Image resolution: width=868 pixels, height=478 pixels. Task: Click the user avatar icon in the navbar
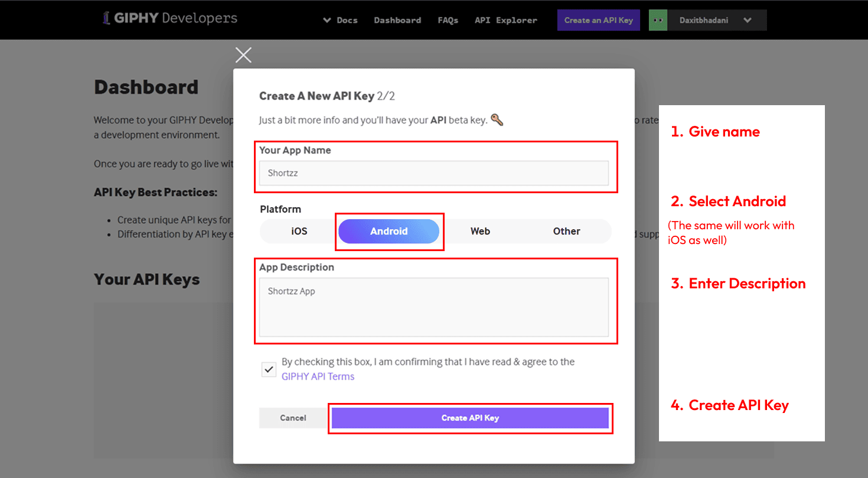[658, 19]
